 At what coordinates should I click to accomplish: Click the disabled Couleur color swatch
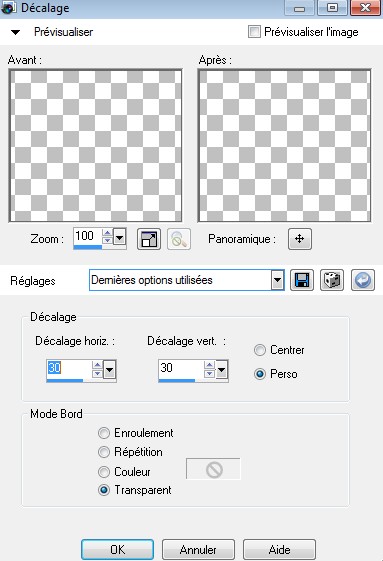[213, 469]
